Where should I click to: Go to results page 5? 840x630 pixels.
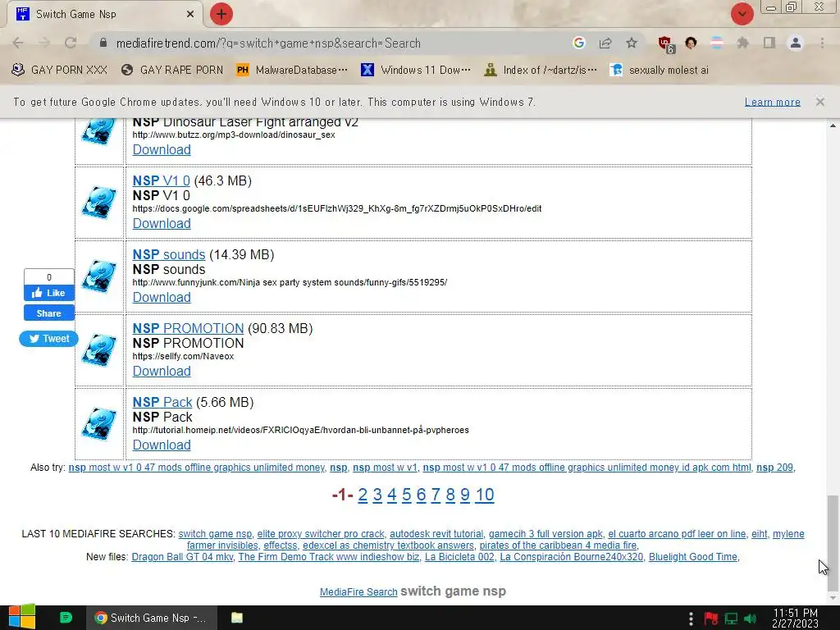click(x=407, y=495)
